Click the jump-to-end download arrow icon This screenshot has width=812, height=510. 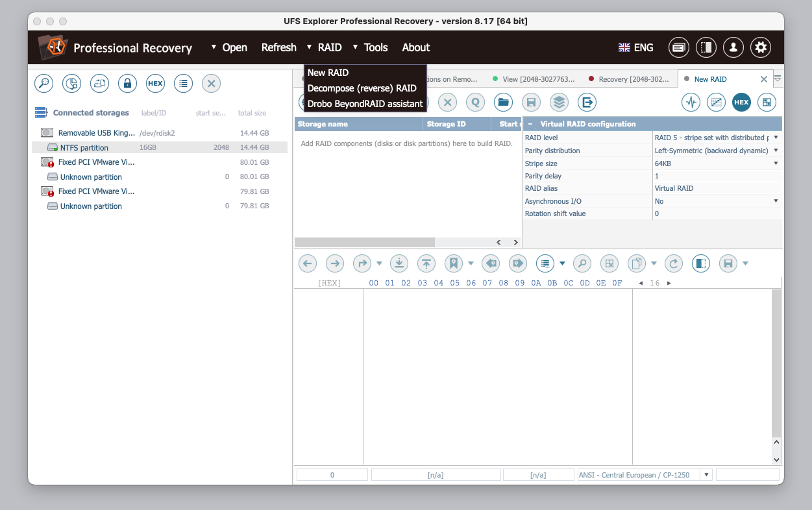click(x=399, y=263)
